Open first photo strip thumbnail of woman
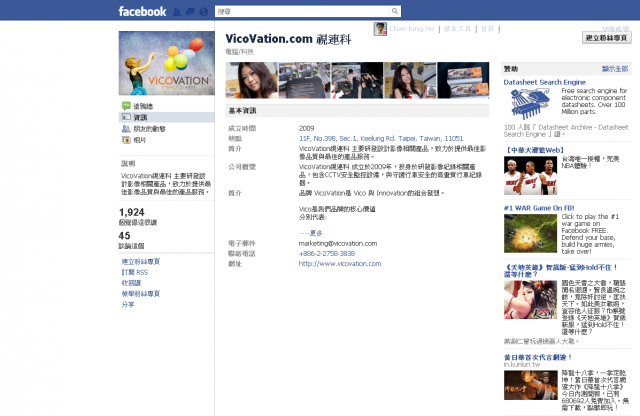 coord(251,80)
